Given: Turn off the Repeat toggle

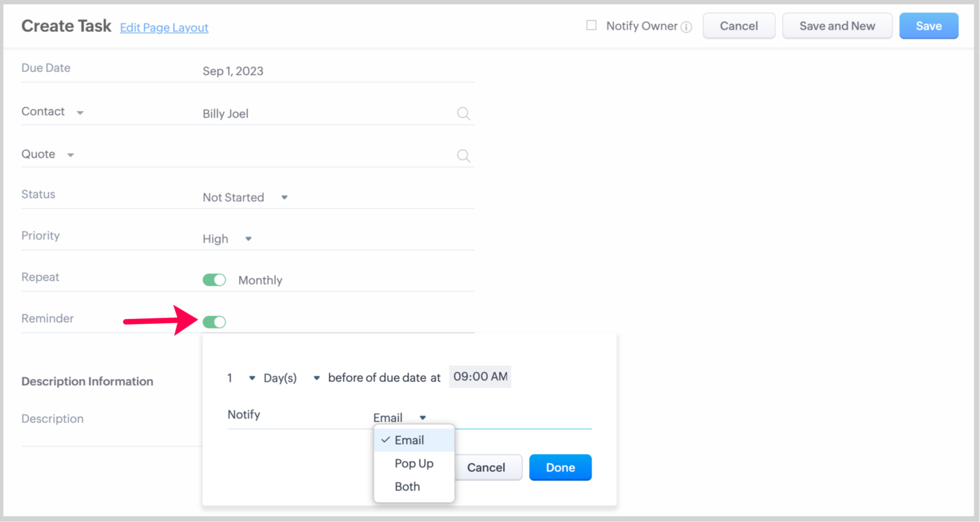Looking at the screenshot, I should point(214,280).
